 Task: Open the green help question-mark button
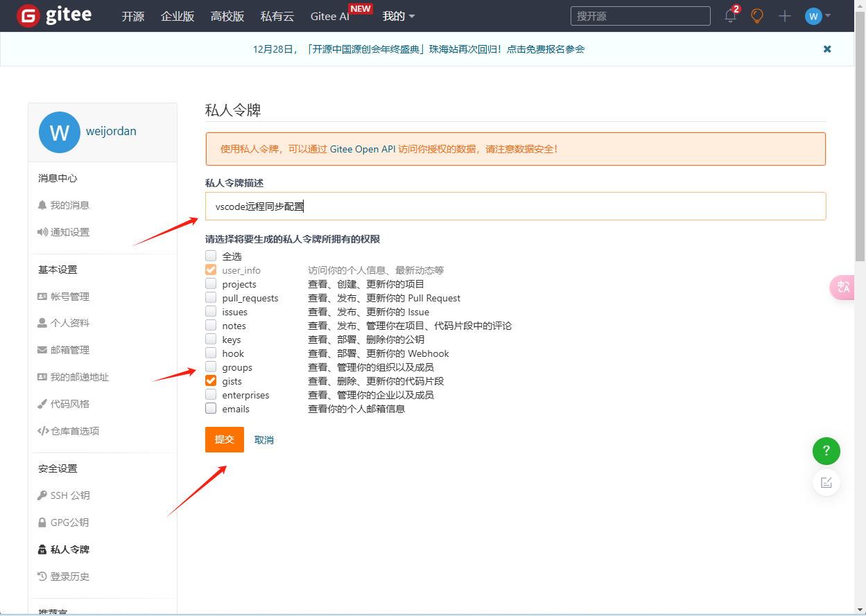[x=826, y=452]
